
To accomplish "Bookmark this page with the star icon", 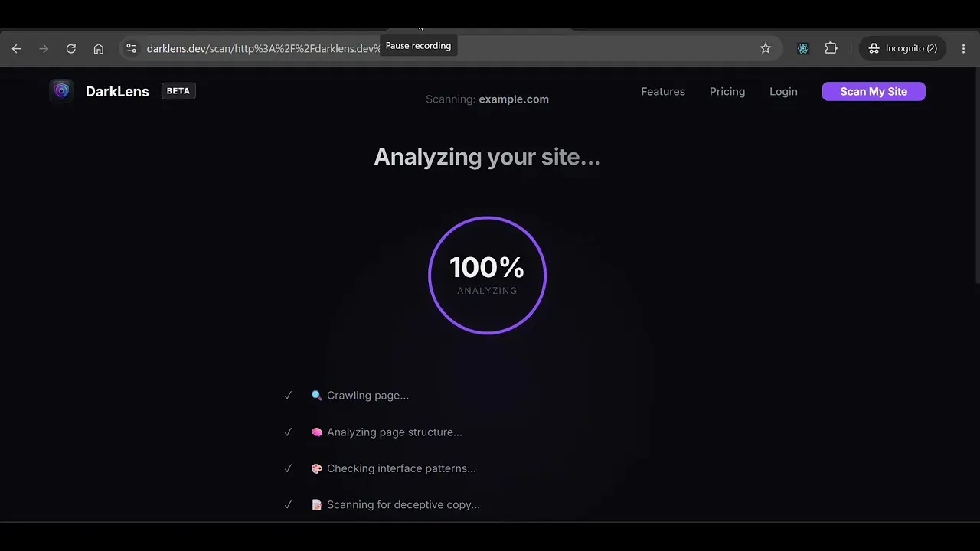I will click(x=765, y=48).
